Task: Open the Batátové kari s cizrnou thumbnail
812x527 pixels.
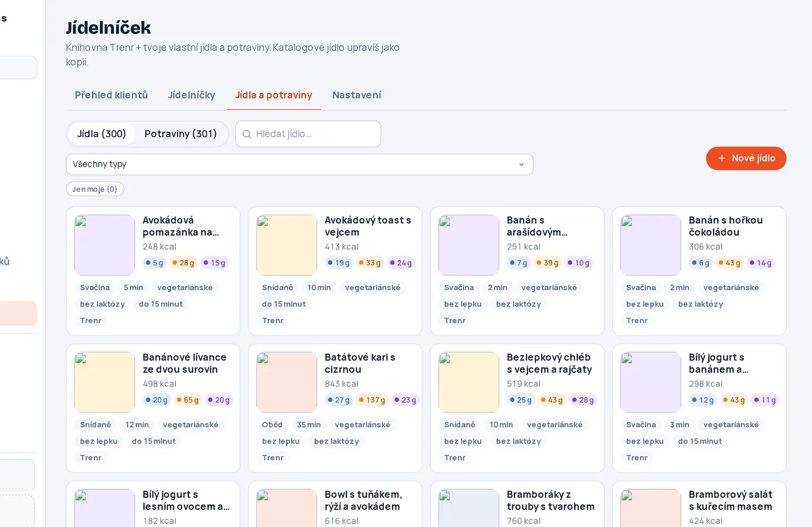Action: pos(287,382)
